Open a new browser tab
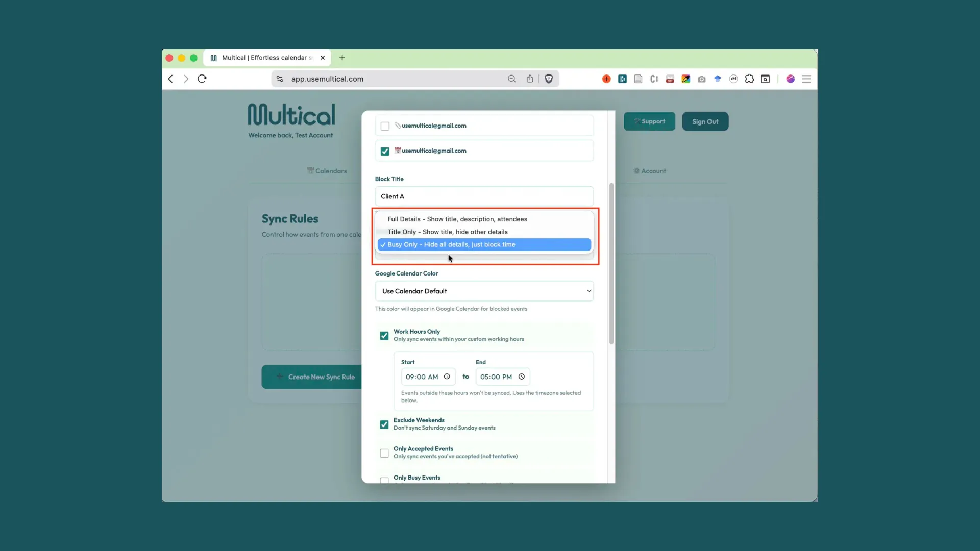This screenshot has width=980, height=551. coord(342,58)
